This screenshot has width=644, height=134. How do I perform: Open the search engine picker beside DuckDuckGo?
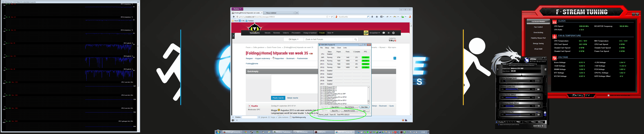337,17
